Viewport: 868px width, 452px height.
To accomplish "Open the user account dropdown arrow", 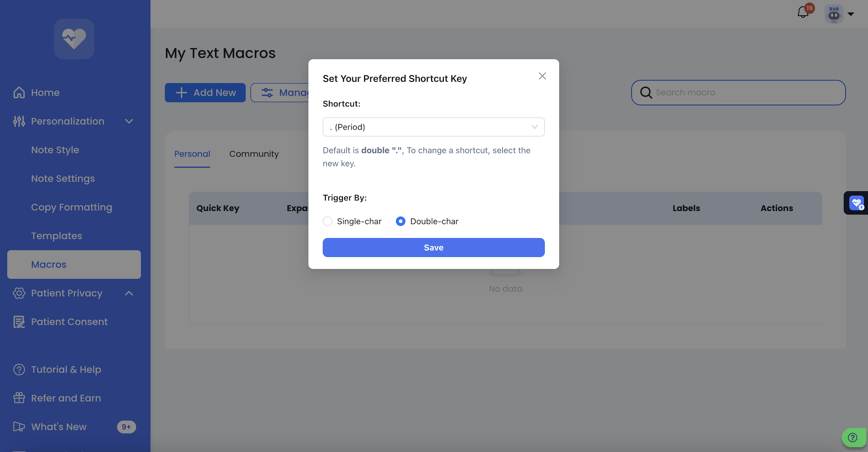I will pyautogui.click(x=851, y=14).
